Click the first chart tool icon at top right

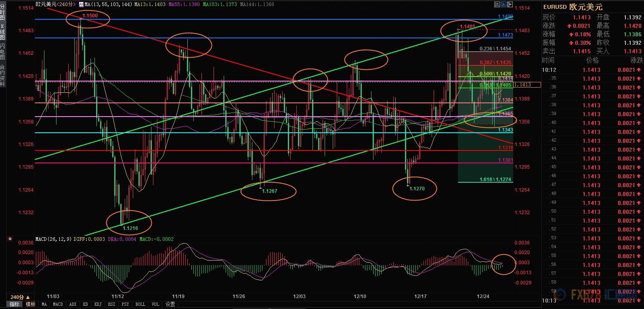pos(497,4)
